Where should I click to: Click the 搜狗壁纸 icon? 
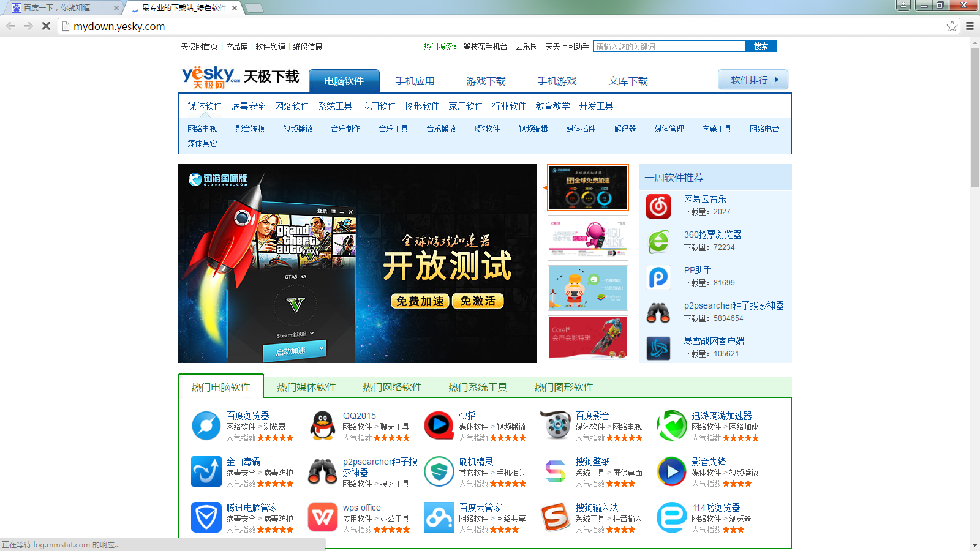556,471
